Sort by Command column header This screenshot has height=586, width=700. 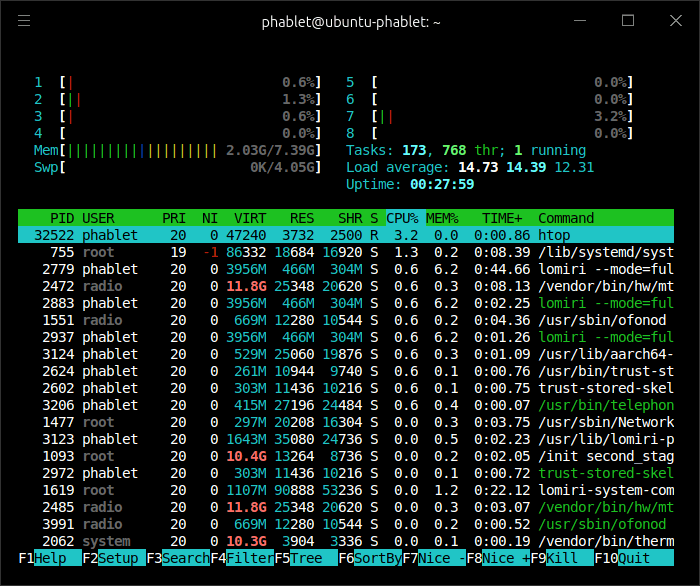tap(566, 218)
